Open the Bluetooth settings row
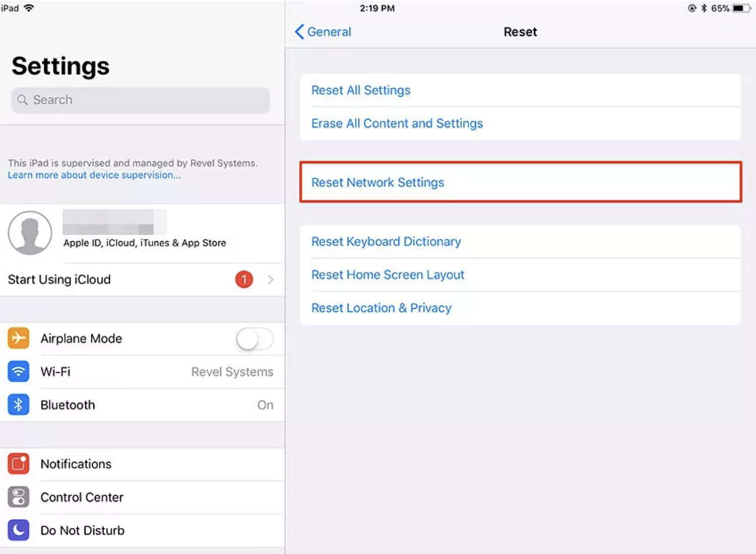The height and width of the screenshot is (554, 756). pyautogui.click(x=142, y=405)
